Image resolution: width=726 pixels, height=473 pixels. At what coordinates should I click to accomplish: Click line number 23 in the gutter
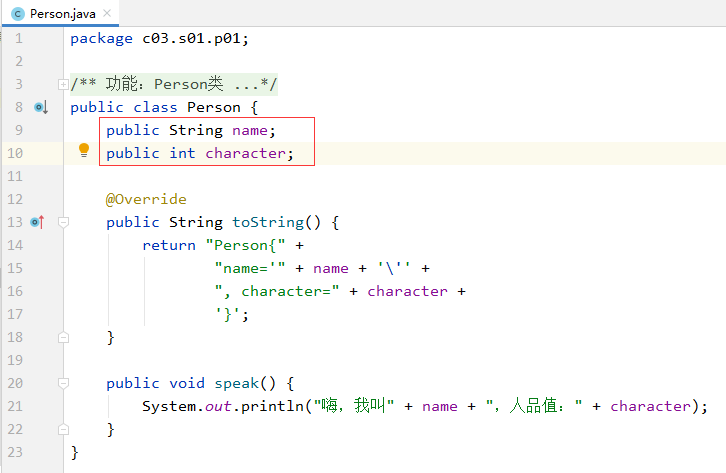[x=15, y=452]
